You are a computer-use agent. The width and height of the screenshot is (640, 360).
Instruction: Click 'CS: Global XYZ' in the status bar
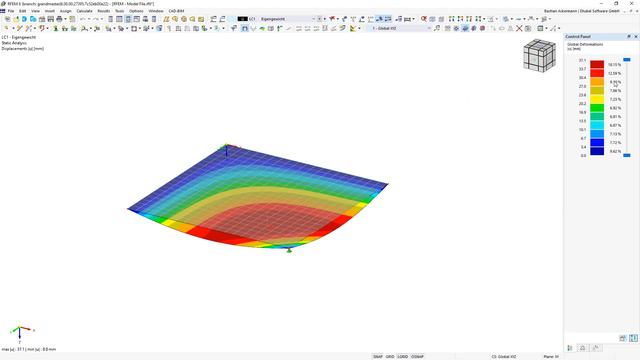point(504,356)
